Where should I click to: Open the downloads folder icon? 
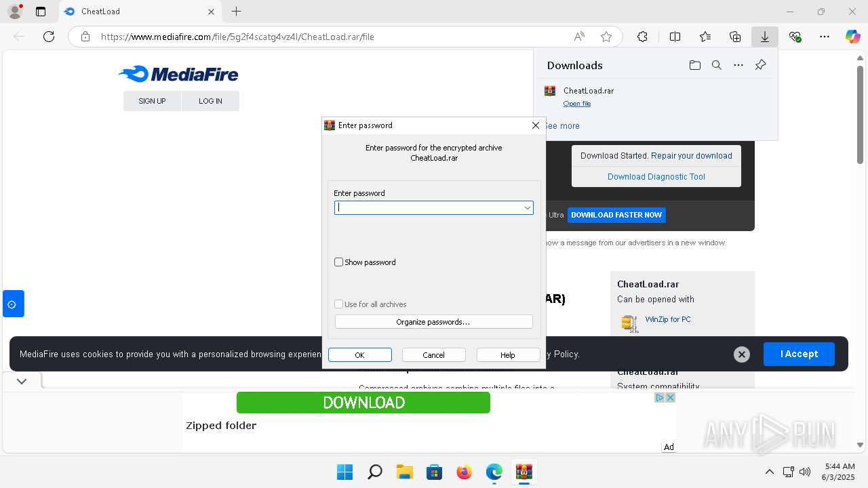694,65
